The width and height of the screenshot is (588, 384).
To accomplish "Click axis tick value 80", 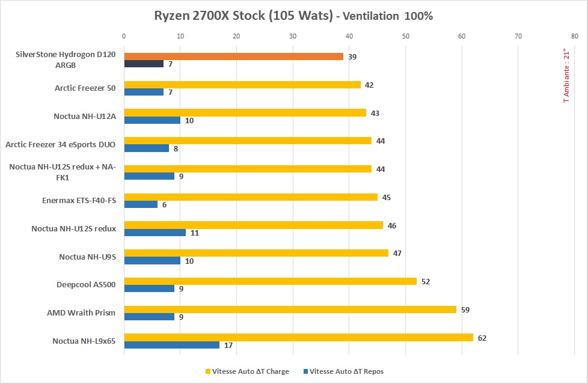I will (x=575, y=37).
